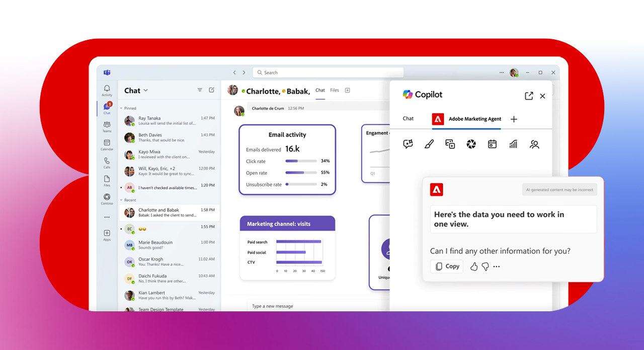Open the Ray Tanaka chat
This screenshot has height=350, width=644.
(170, 121)
